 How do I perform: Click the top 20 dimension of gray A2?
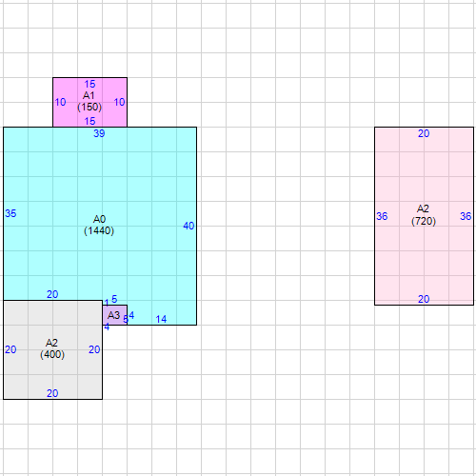point(52,294)
